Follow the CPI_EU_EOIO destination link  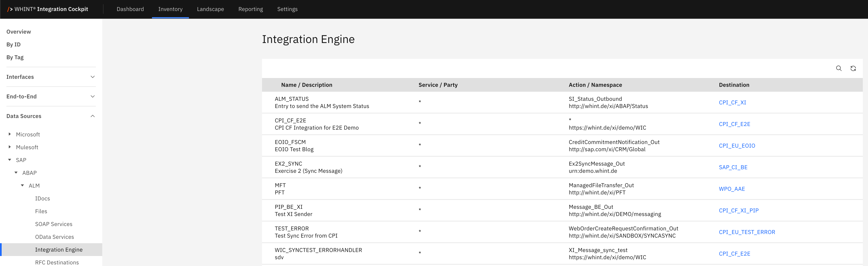pos(737,146)
